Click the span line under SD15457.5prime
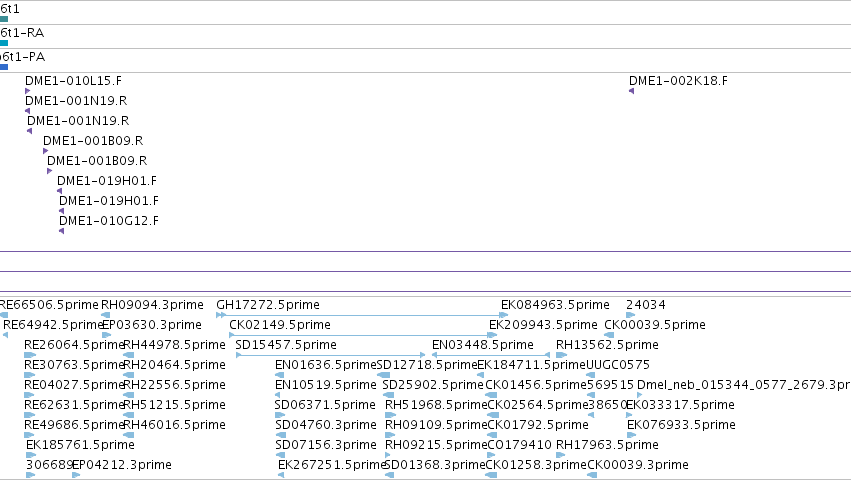Screen dimensions: 851x480 (331, 355)
